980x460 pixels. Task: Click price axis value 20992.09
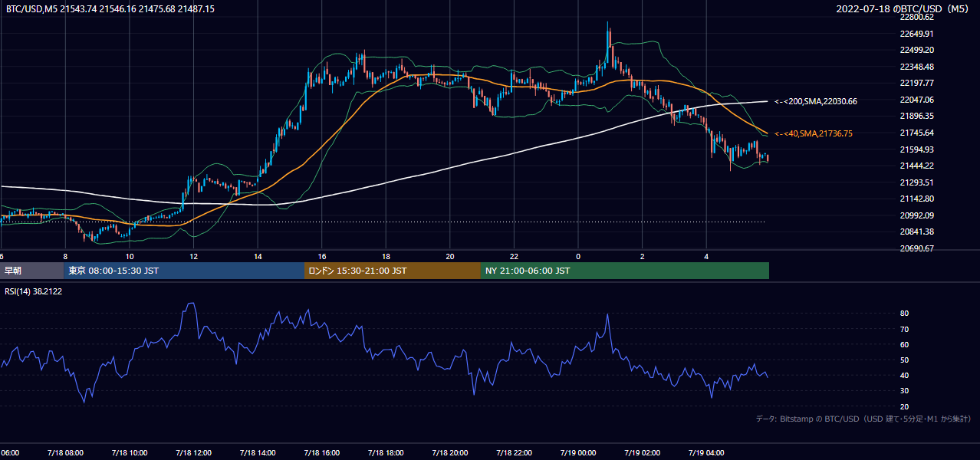tap(917, 215)
